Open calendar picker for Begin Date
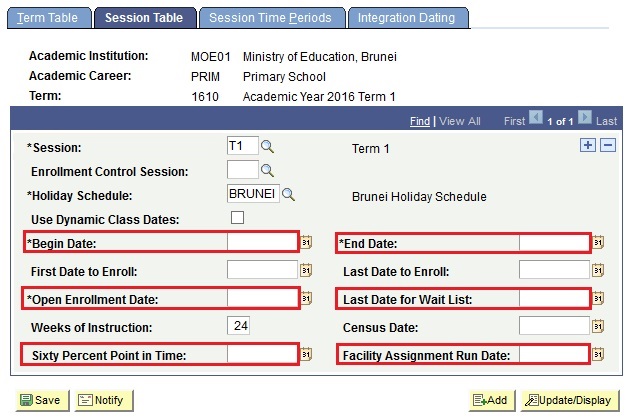 click(306, 242)
